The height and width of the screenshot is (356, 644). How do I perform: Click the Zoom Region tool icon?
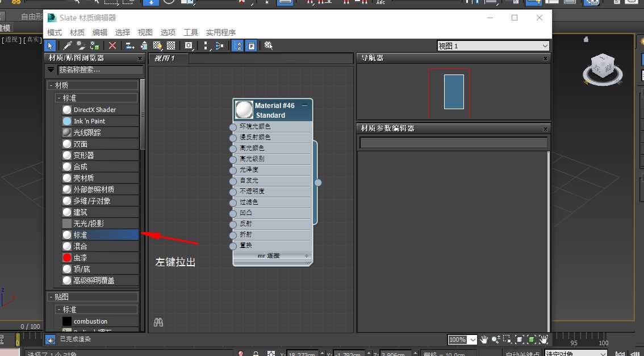(508, 340)
